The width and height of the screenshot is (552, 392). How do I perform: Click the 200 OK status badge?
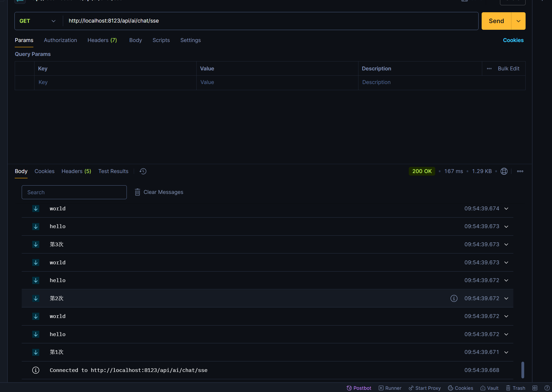tap(422, 171)
